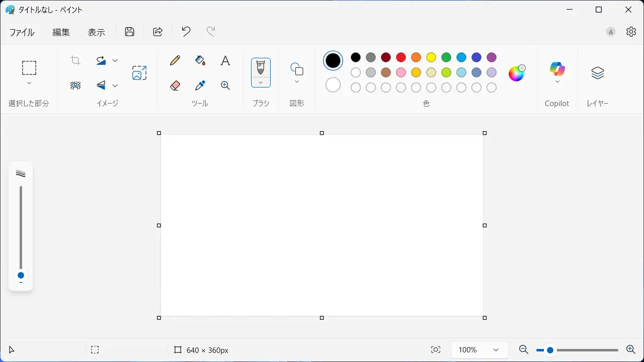This screenshot has width=644, height=362.
Task: Open the Layers panel
Action: click(597, 73)
